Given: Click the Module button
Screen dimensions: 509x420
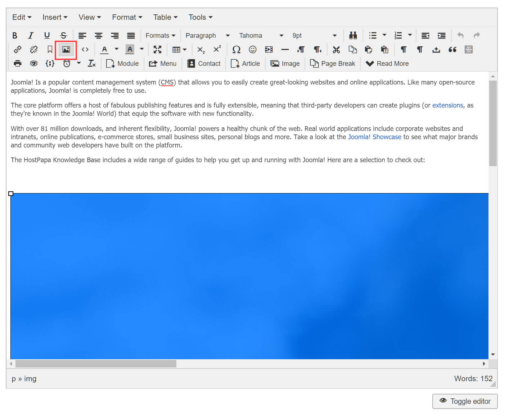Looking at the screenshot, I should coord(122,64).
